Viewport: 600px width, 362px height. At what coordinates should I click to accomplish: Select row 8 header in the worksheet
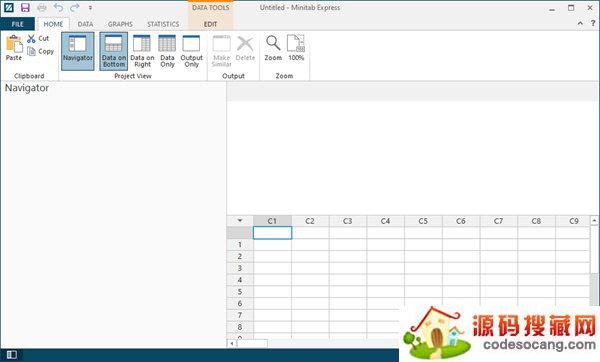coord(240,327)
